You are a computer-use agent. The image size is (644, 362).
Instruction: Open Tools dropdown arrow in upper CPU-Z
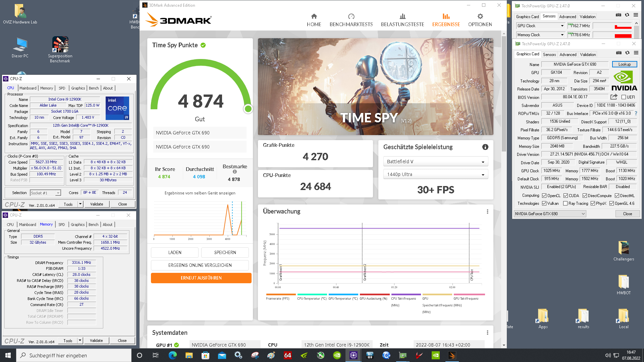pyautogui.click(x=80, y=204)
